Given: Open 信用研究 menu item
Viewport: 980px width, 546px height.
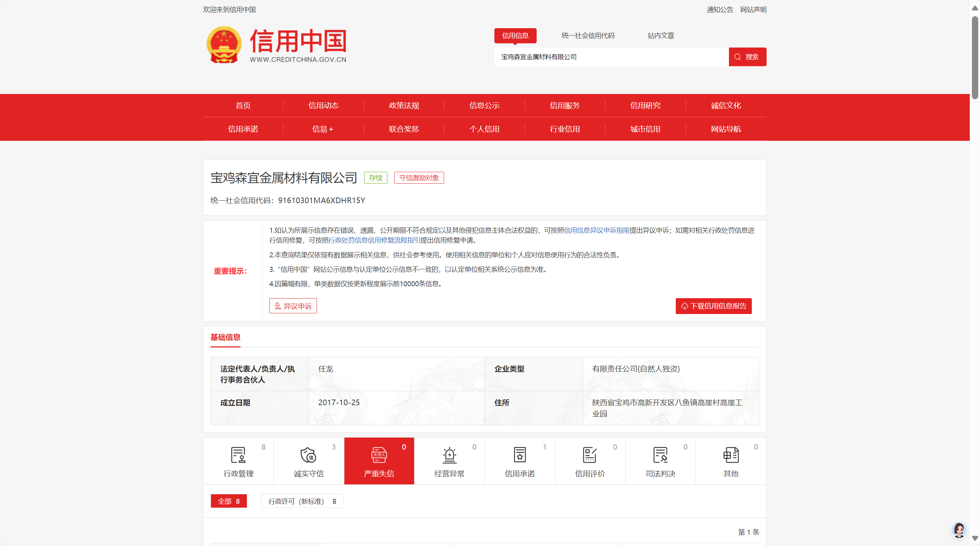Looking at the screenshot, I should [x=645, y=105].
